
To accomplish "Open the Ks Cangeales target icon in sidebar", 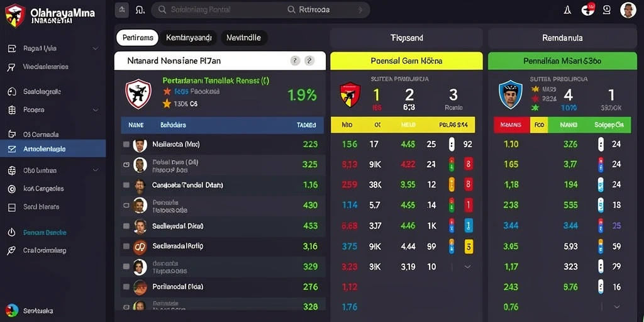I will point(11,189).
